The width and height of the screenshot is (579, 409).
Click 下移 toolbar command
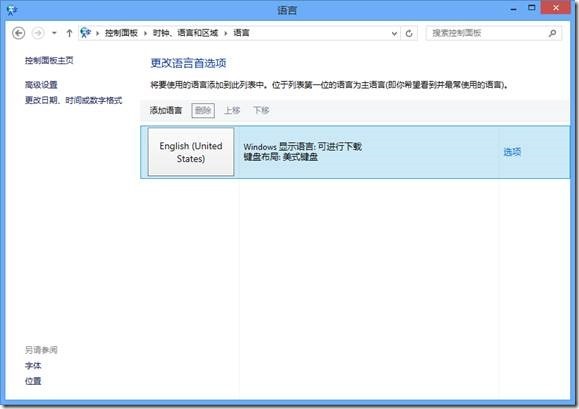tap(261, 110)
